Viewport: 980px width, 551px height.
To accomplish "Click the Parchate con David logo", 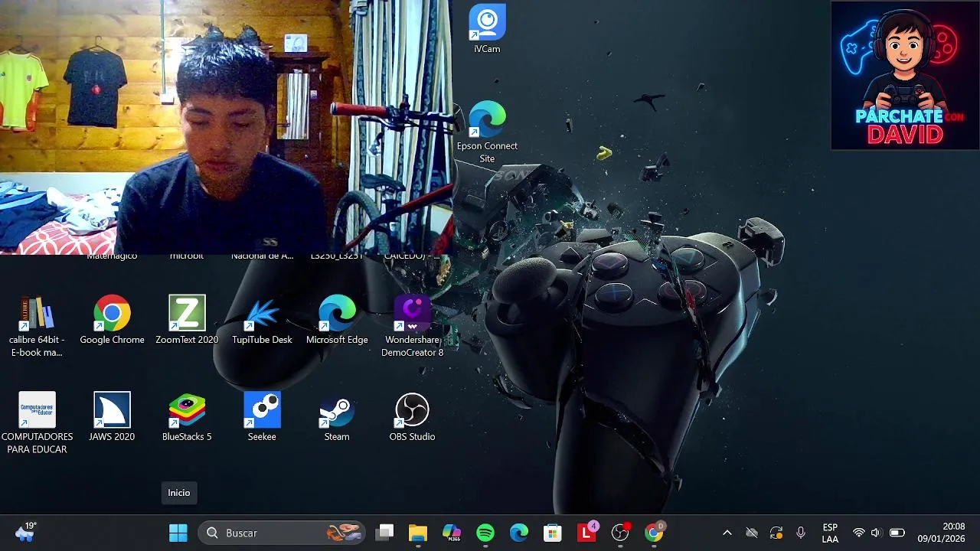I will pos(906,76).
